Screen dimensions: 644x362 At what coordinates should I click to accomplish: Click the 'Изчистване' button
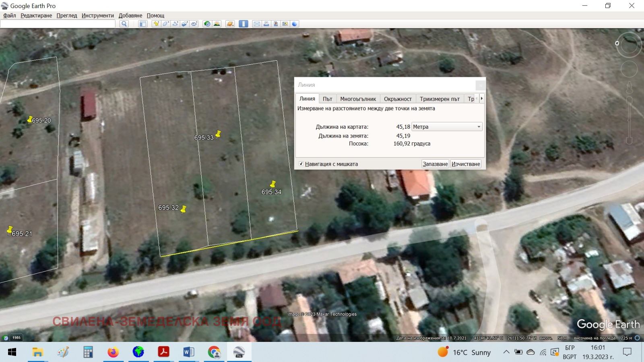[x=466, y=164]
